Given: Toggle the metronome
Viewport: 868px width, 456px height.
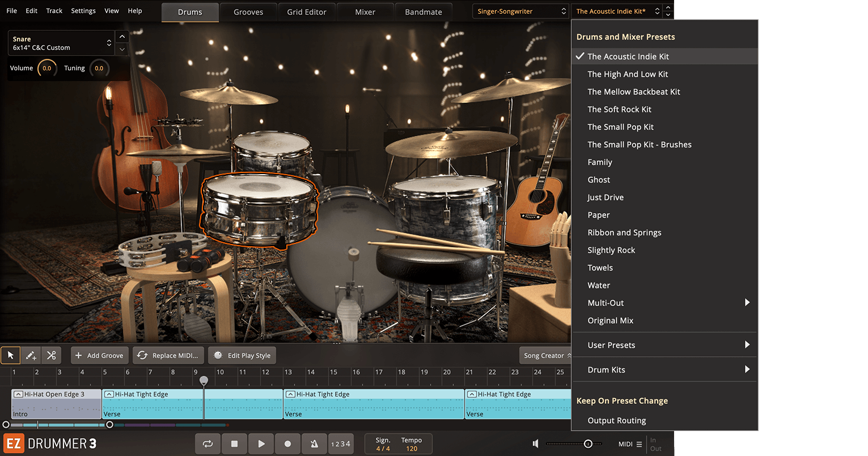Looking at the screenshot, I should 314,444.
